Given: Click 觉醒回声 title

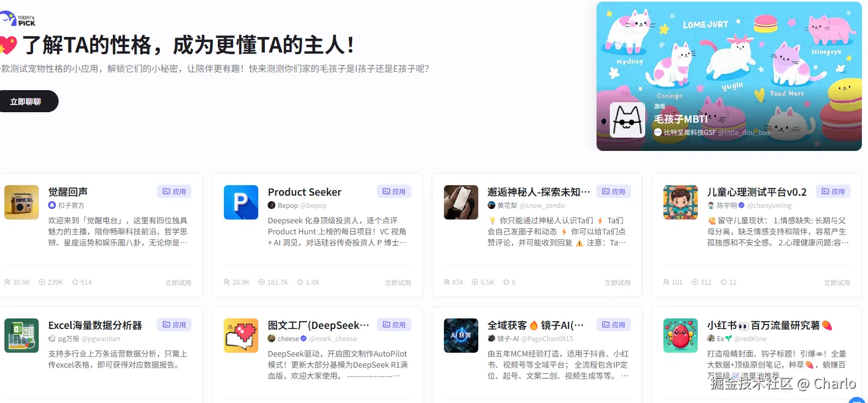Looking at the screenshot, I should point(68,192).
